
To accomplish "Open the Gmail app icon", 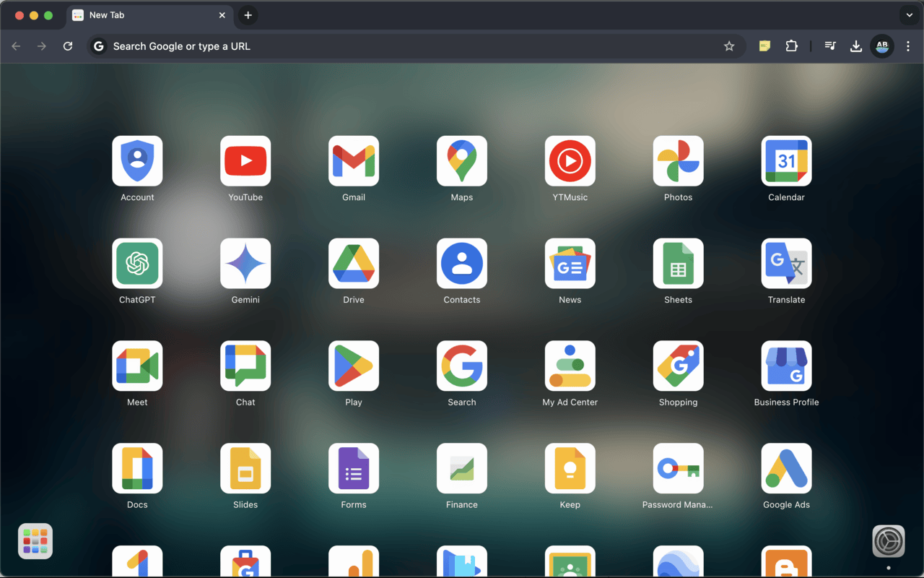I will pos(354,161).
